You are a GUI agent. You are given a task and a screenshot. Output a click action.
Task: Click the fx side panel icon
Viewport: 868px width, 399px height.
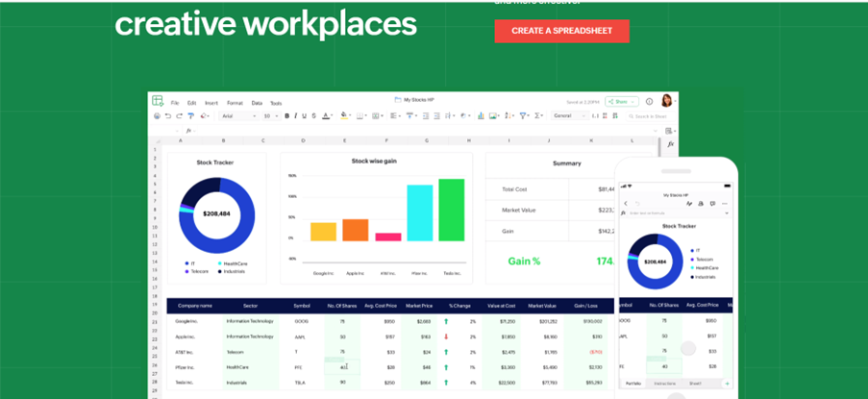tap(670, 144)
